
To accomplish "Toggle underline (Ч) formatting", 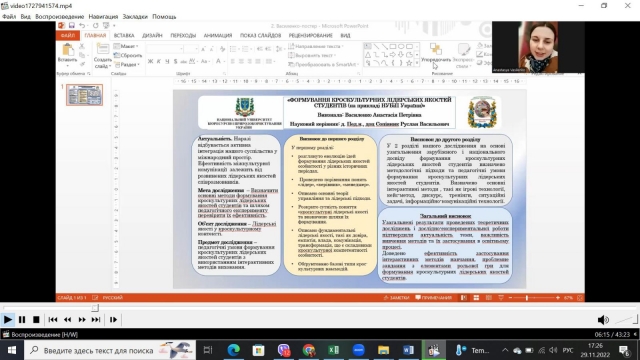I will (167, 62).
